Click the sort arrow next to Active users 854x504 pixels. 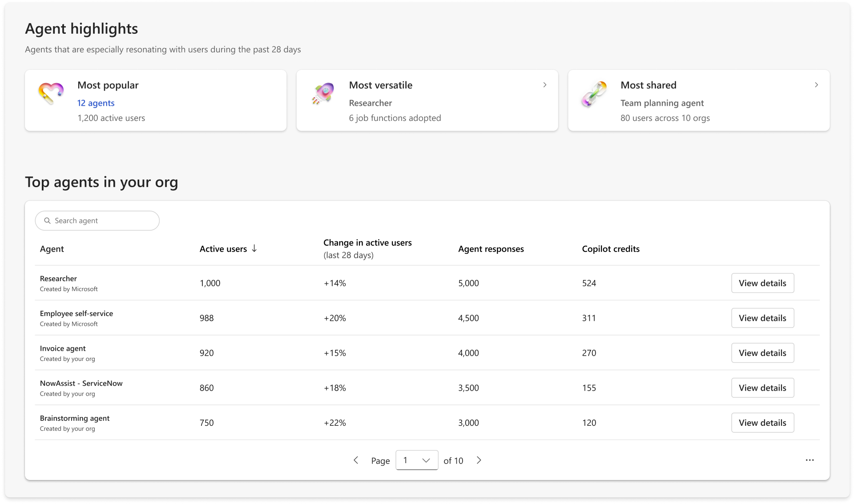(254, 248)
